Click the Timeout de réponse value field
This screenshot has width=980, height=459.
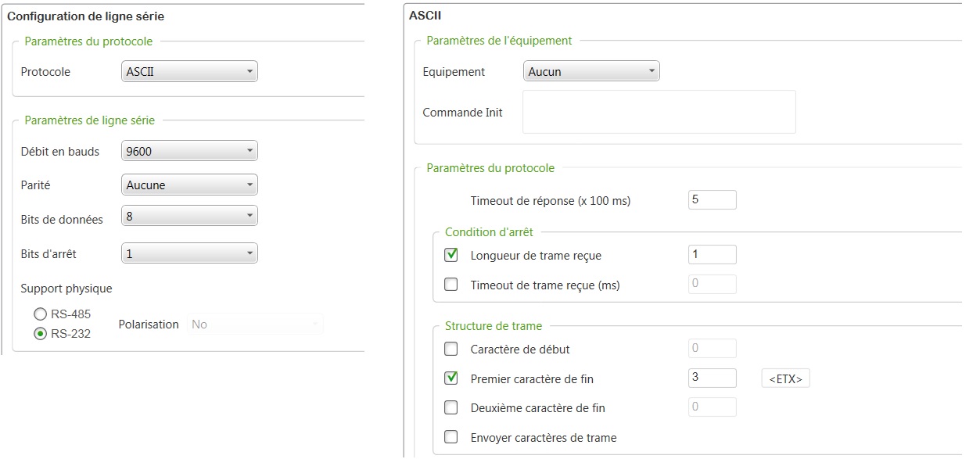point(712,200)
